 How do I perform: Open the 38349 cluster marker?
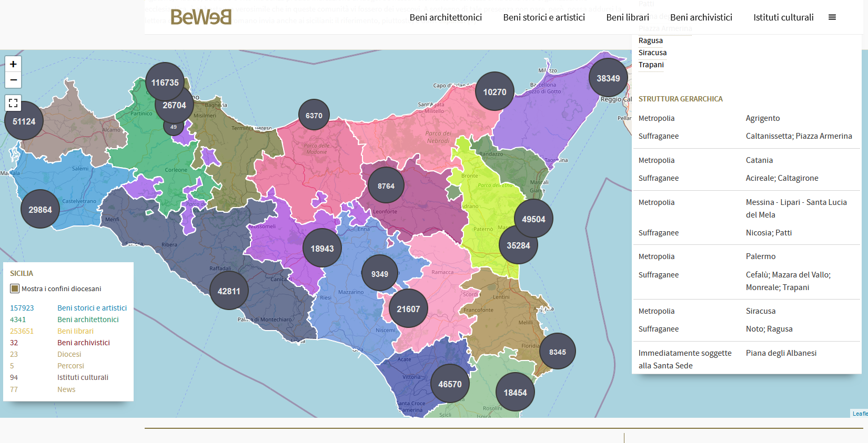608,78
